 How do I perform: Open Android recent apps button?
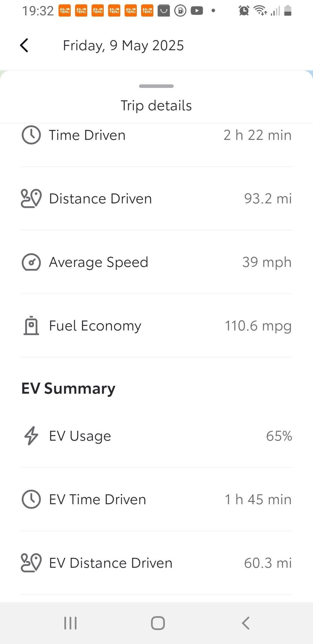70,623
